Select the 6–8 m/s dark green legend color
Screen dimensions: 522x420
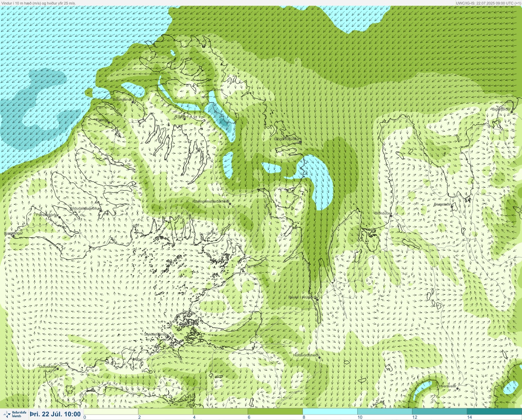click(275, 411)
